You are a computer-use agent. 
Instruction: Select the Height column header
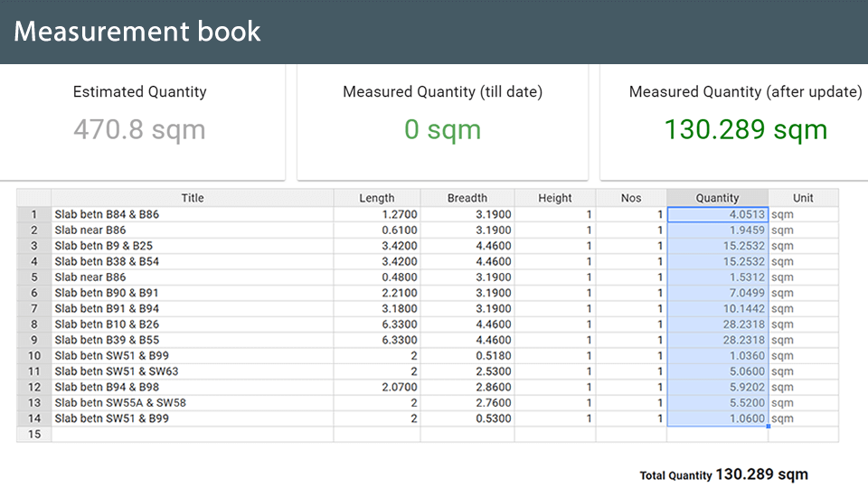(x=555, y=198)
